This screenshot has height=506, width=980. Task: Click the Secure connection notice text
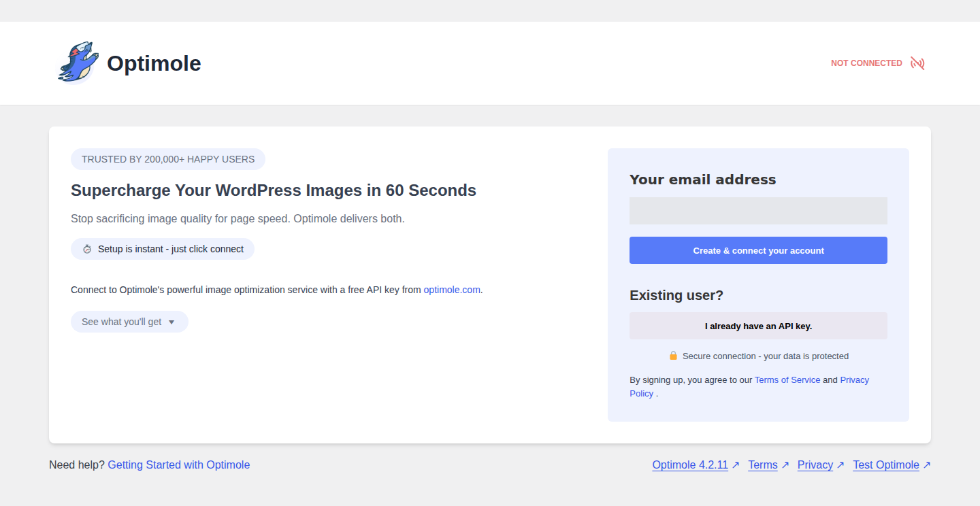766,356
